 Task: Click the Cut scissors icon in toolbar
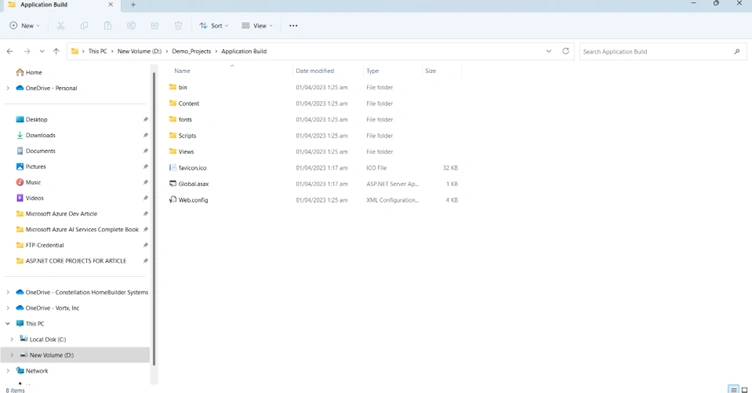[x=60, y=26]
